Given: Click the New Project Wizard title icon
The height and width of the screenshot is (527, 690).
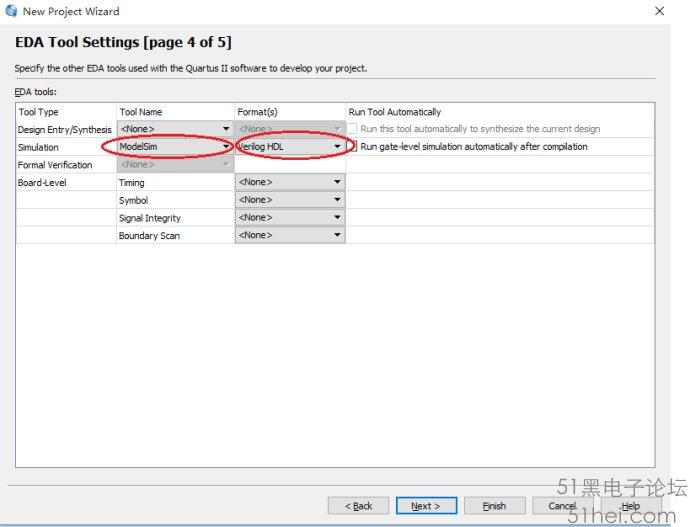Looking at the screenshot, I should tap(11, 11).
